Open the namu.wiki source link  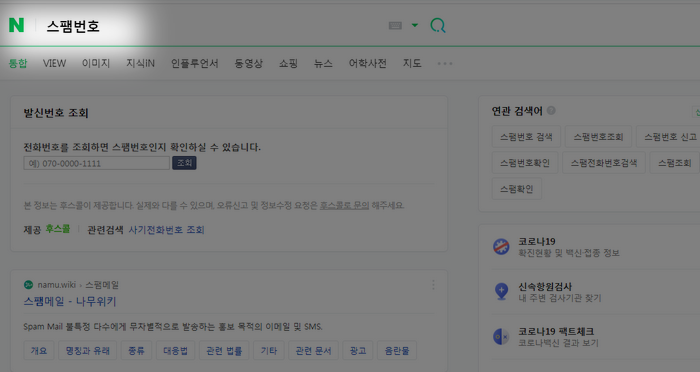tap(78, 285)
